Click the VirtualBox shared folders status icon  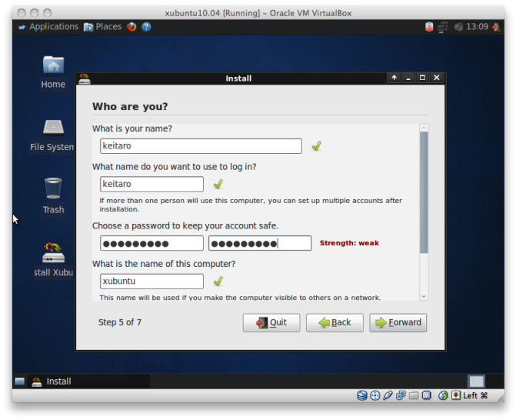pos(414,395)
